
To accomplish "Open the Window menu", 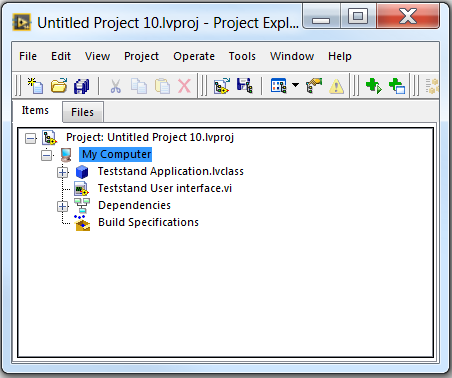I will [x=292, y=56].
